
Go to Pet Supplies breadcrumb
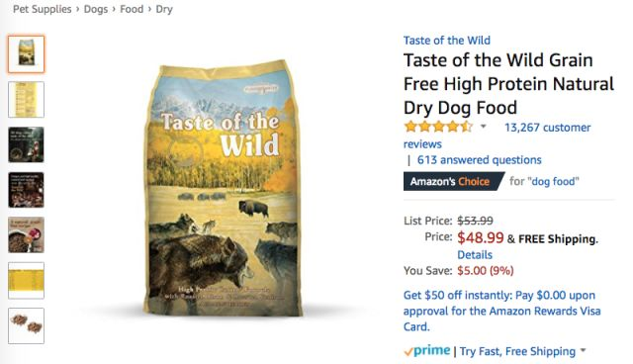point(42,9)
